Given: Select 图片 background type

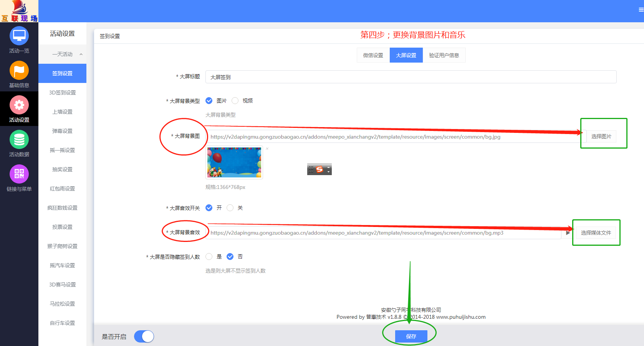Looking at the screenshot, I should (x=209, y=101).
